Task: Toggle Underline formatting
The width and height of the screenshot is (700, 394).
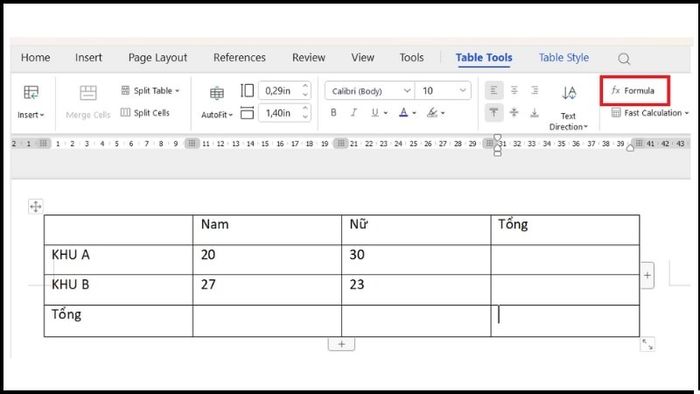Action: (375, 112)
